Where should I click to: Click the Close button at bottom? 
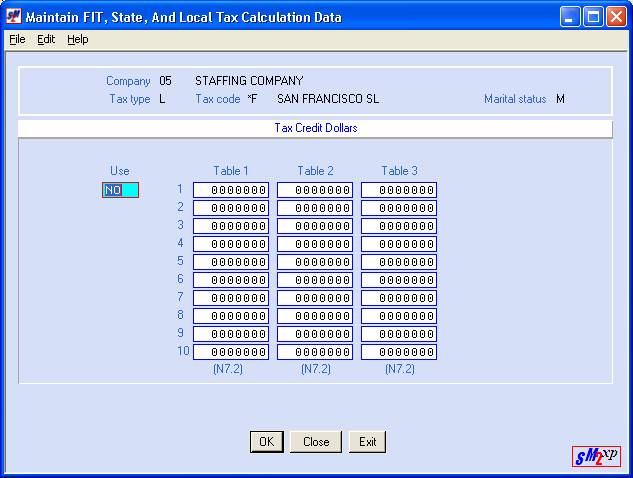pyautogui.click(x=316, y=442)
